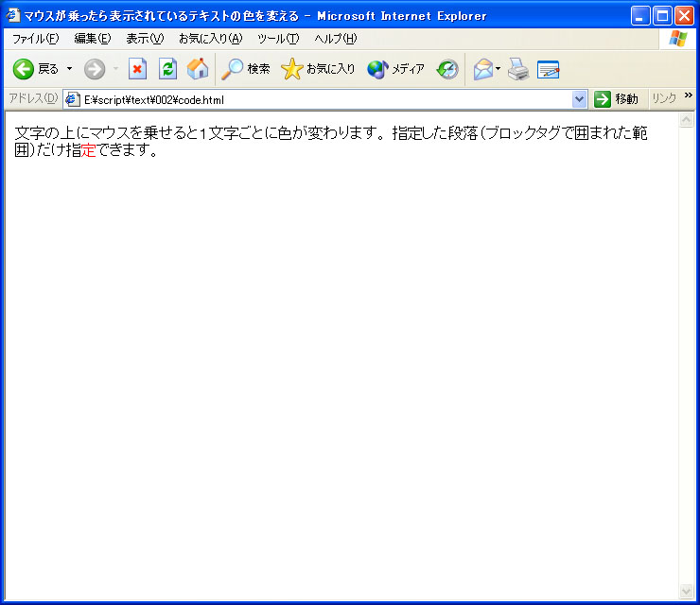Maximize the Internet Explorer window

(x=662, y=16)
